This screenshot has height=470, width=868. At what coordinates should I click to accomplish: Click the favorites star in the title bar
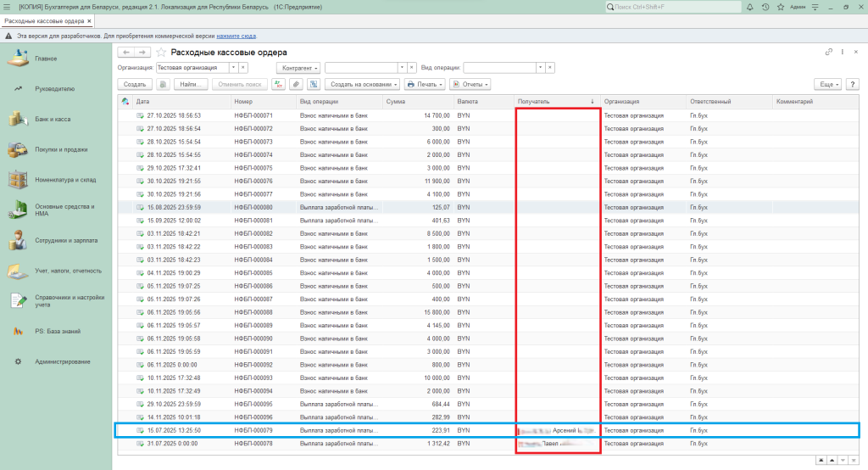point(779,7)
